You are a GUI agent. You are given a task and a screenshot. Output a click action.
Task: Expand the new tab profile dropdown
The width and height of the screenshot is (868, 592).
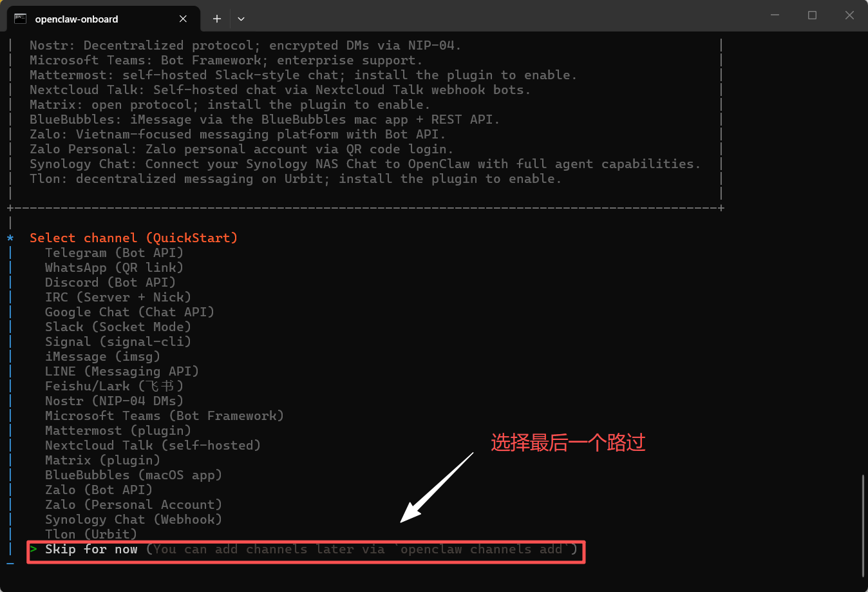(x=241, y=19)
